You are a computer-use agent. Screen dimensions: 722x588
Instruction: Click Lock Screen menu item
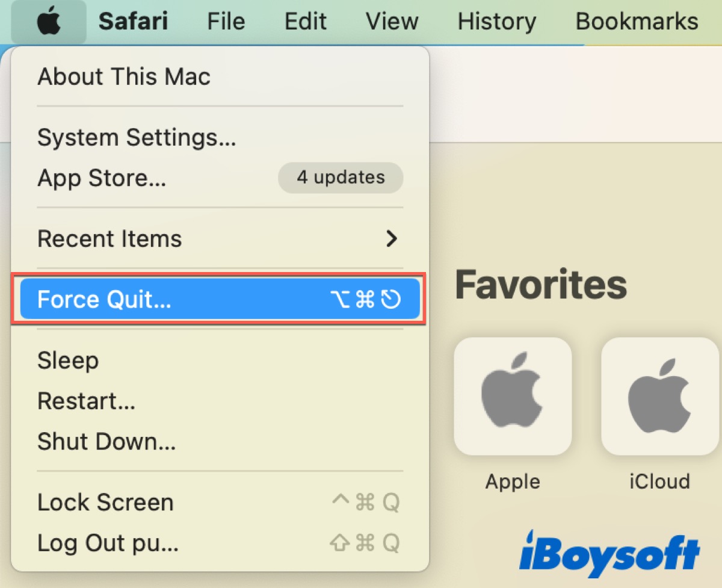105,503
